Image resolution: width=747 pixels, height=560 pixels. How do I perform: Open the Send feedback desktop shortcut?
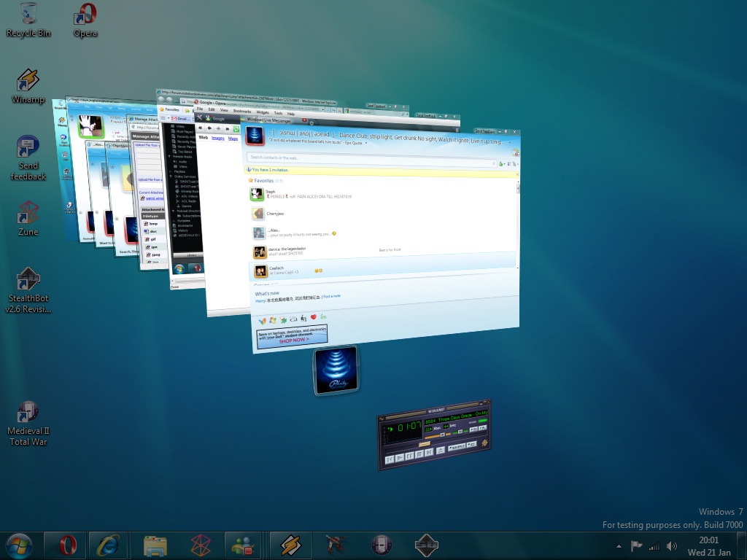(28, 158)
